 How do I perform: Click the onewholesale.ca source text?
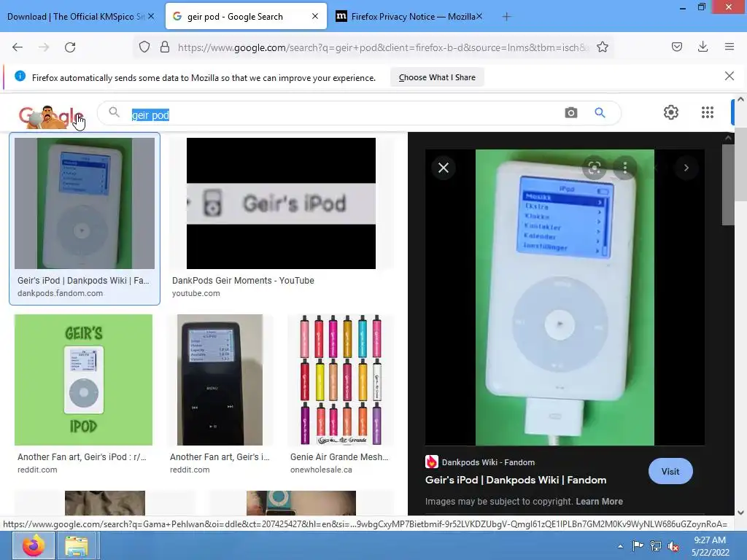click(x=321, y=470)
